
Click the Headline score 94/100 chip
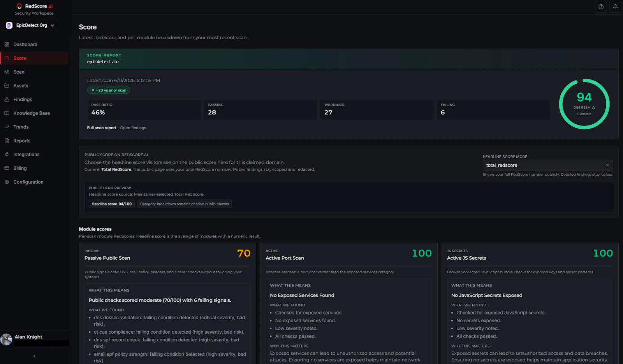(x=112, y=204)
